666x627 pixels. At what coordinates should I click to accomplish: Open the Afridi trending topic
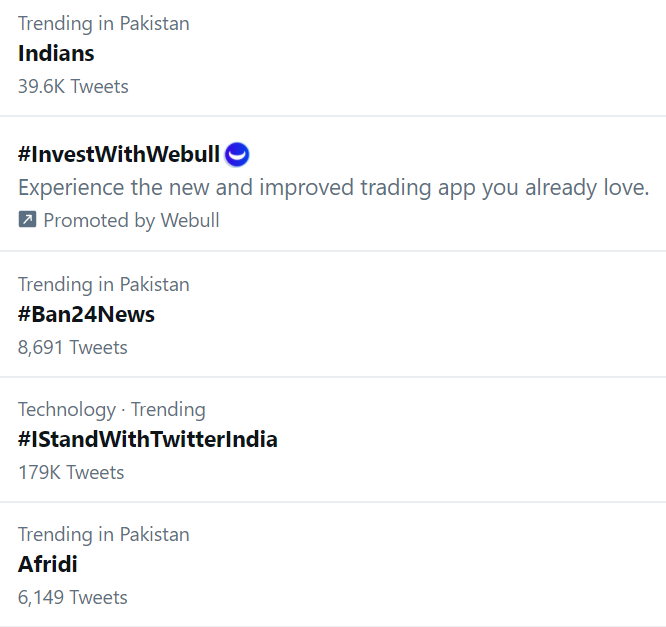click(x=48, y=564)
